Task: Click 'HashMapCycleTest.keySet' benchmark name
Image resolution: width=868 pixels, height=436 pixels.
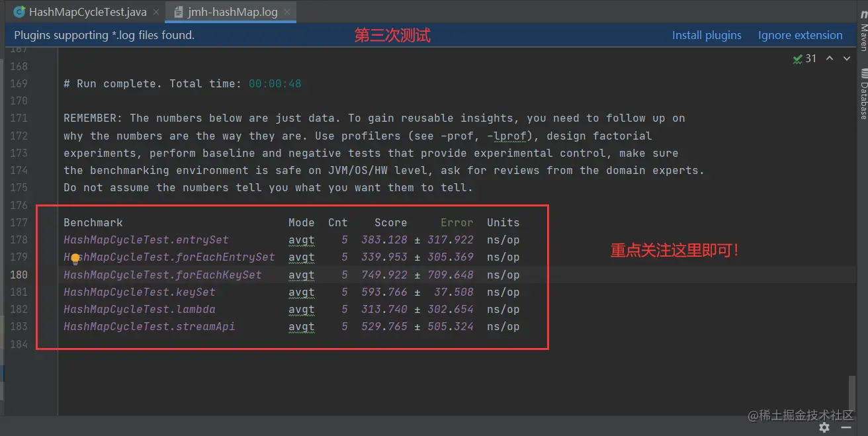Action: point(140,292)
